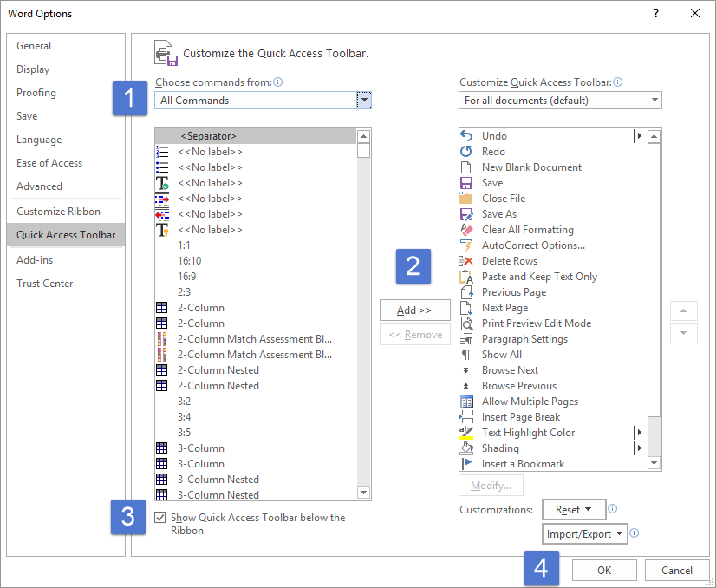The image size is (716, 588).
Task: Click the Allow Multiple Pages icon
Action: (466, 402)
